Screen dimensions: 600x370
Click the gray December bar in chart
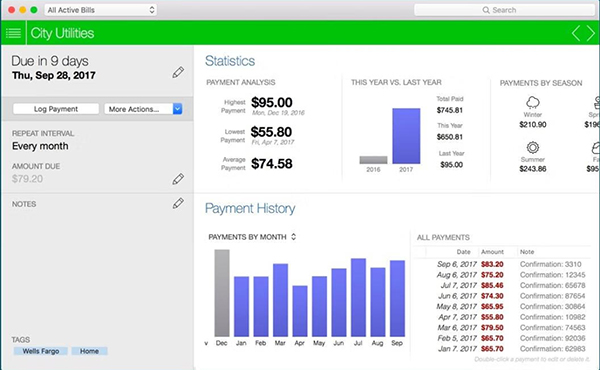click(222, 293)
